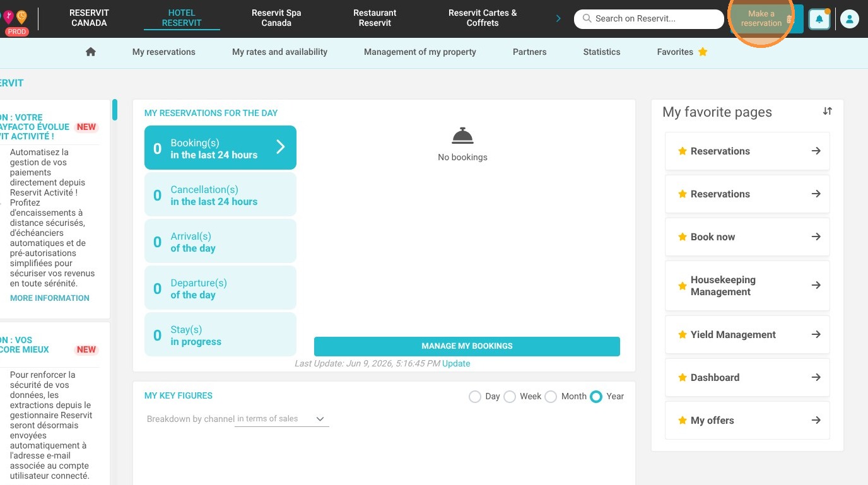This screenshot has height=485, width=868.
Task: Click the MANAGE MY BOOKINGS button
Action: tap(467, 346)
